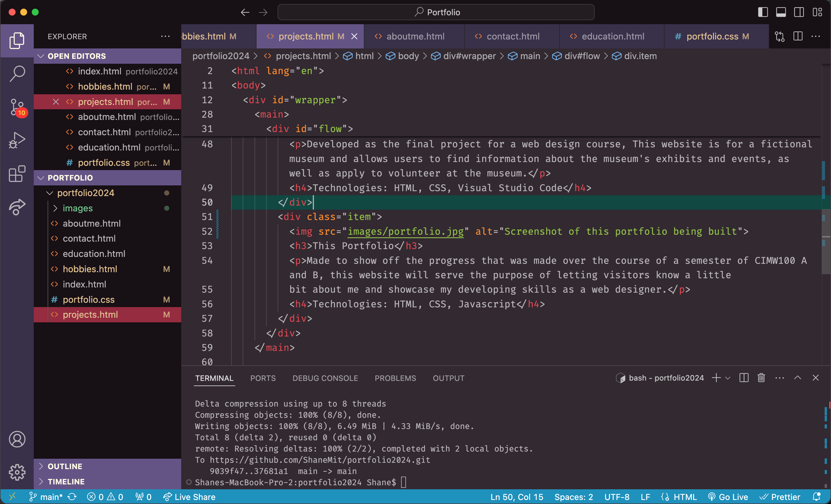
Task: Click Ln 50, Col 15 in status bar
Action: 517,497
